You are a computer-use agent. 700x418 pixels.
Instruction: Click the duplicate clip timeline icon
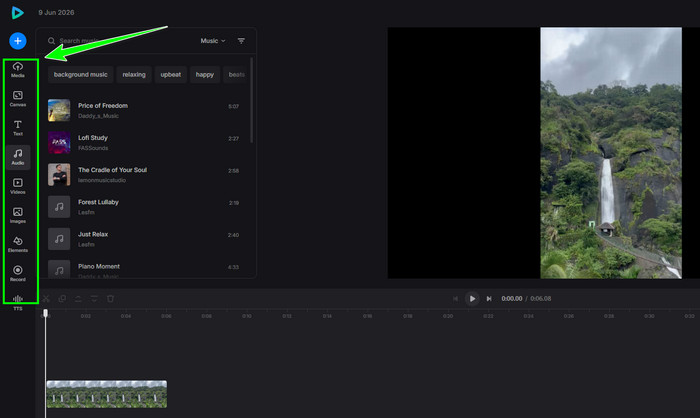coord(62,298)
